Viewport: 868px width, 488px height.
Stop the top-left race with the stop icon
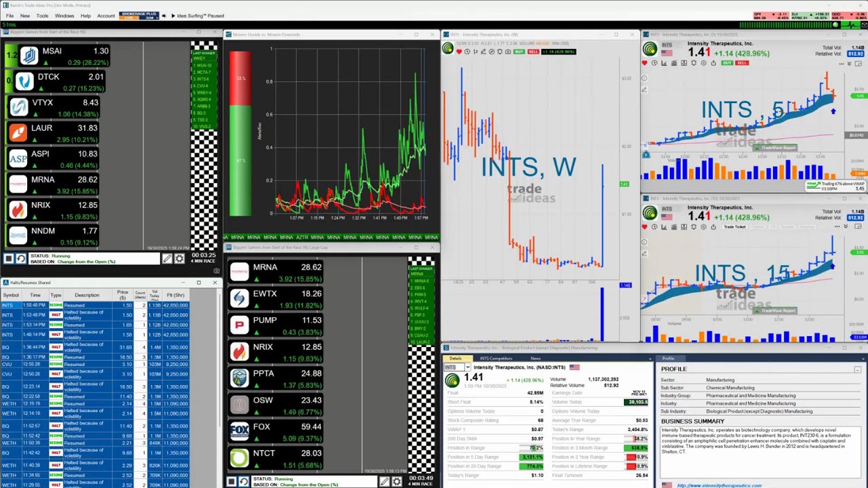(x=9, y=258)
